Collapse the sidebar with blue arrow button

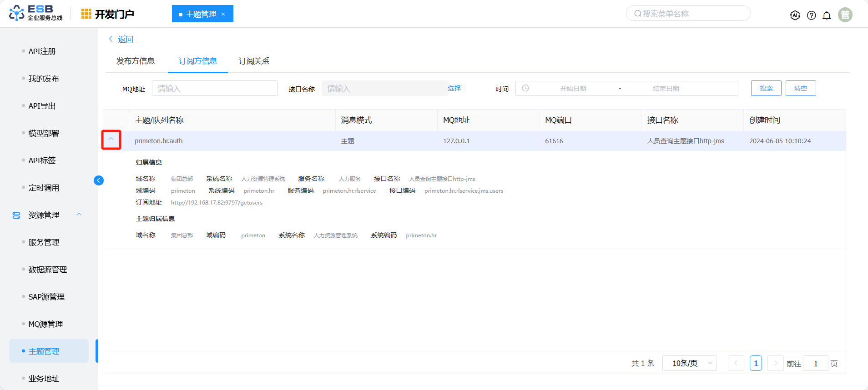pyautogui.click(x=99, y=180)
